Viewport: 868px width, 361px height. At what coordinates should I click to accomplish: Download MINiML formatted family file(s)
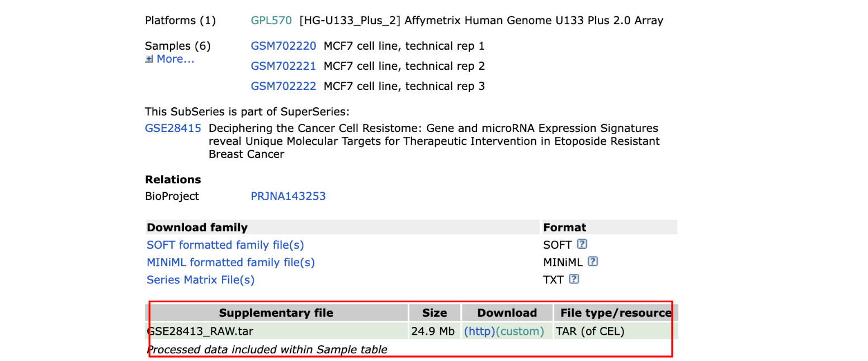(x=230, y=262)
